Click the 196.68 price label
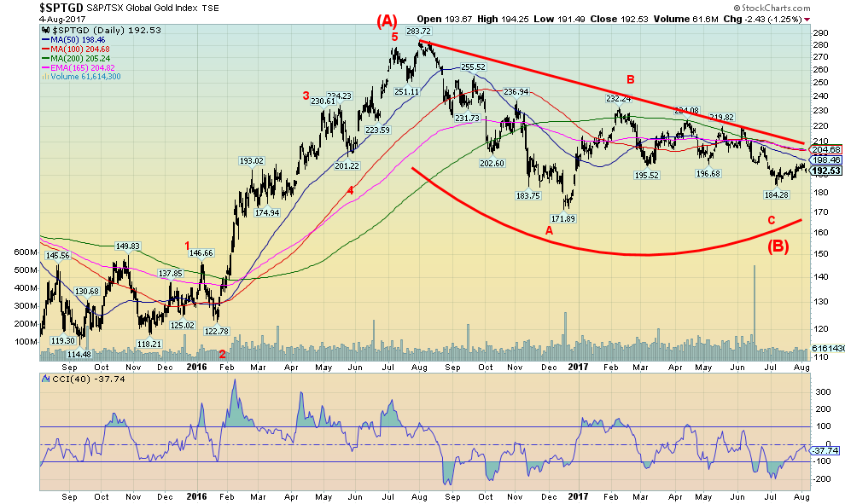This screenshot has width=845, height=504. tap(708, 173)
